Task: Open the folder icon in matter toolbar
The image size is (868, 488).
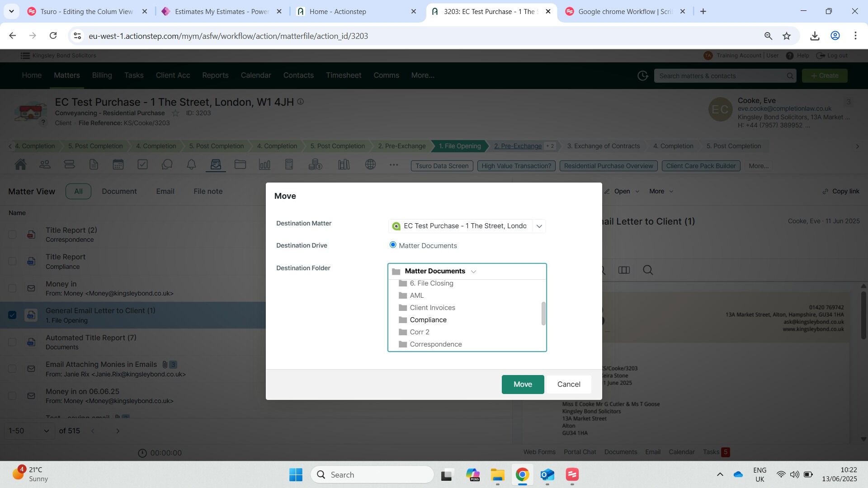Action: (x=240, y=164)
